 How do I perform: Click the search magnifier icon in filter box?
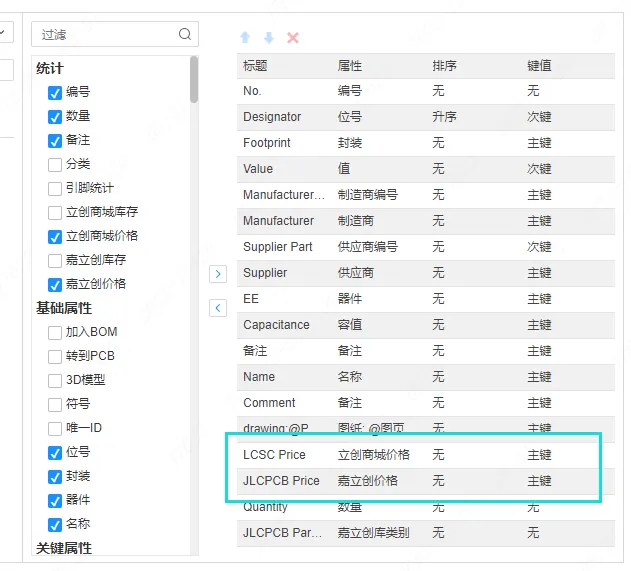pyautogui.click(x=185, y=34)
